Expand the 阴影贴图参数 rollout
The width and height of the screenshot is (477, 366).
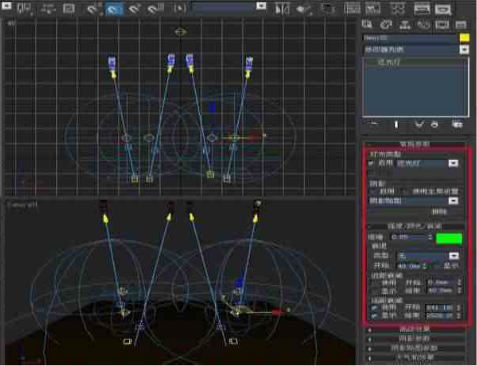pyautogui.click(x=415, y=348)
